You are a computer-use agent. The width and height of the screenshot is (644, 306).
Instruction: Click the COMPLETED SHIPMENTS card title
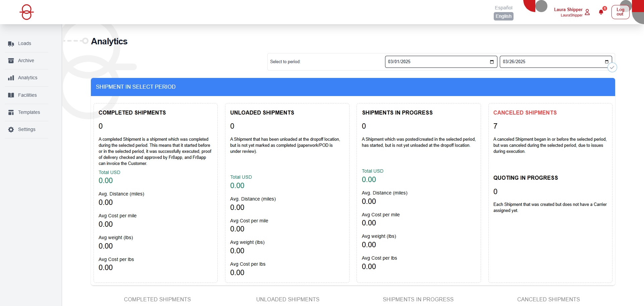[132, 113]
